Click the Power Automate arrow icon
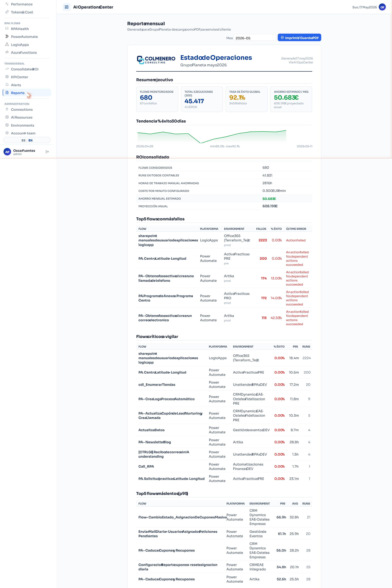This screenshot has height=588, width=392. [7, 36]
